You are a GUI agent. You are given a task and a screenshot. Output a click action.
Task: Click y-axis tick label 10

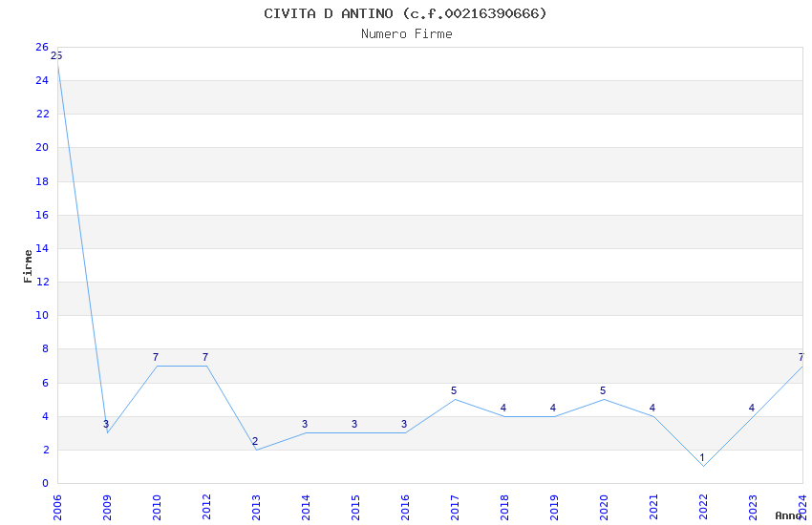pyautogui.click(x=42, y=315)
